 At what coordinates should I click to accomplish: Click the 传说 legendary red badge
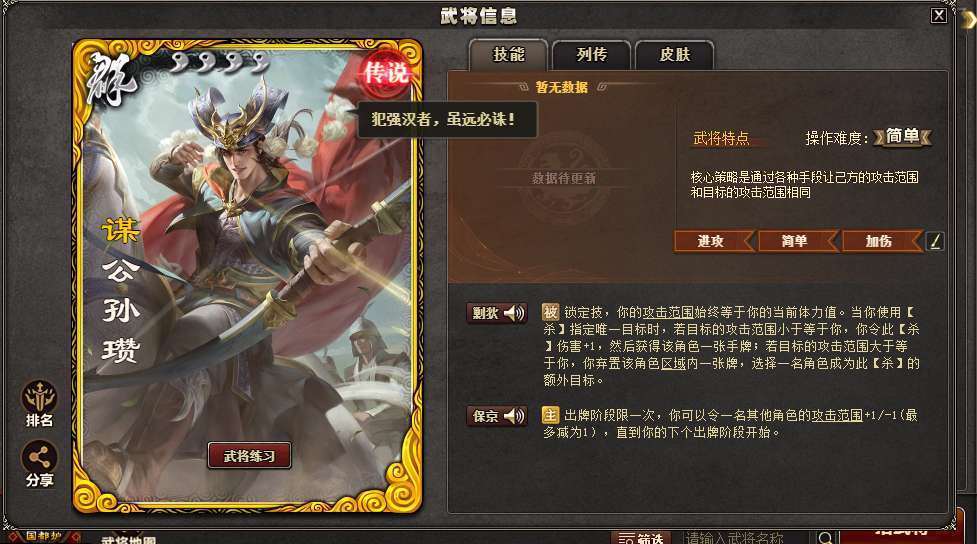386,75
